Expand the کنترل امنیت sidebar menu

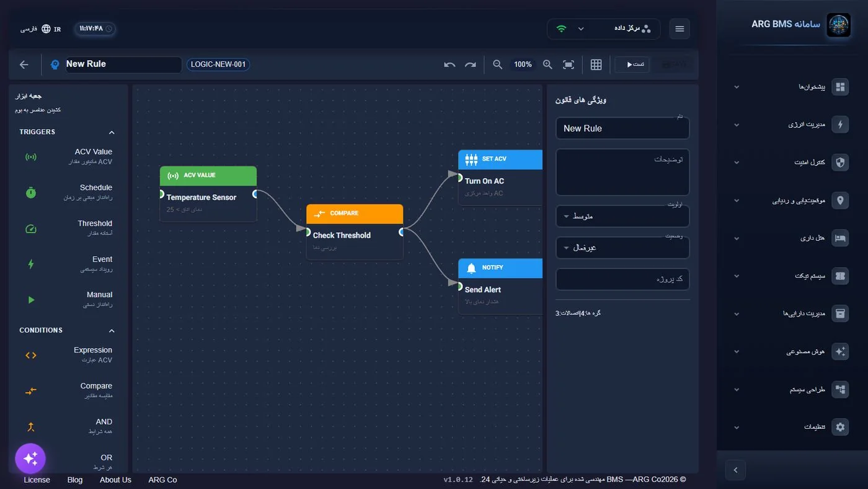[x=792, y=163]
